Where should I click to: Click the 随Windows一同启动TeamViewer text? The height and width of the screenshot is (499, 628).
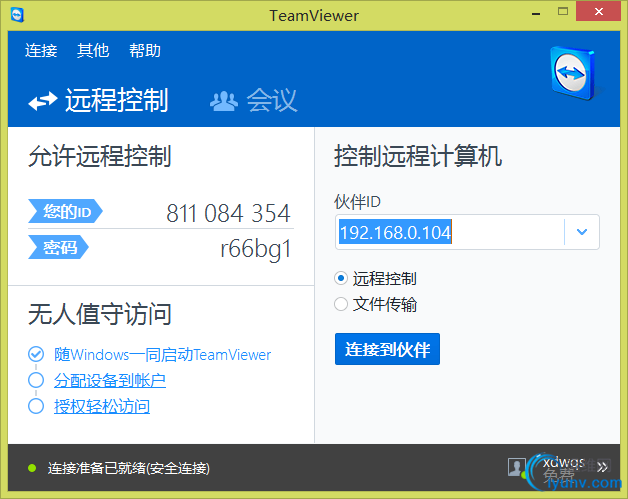coord(163,355)
